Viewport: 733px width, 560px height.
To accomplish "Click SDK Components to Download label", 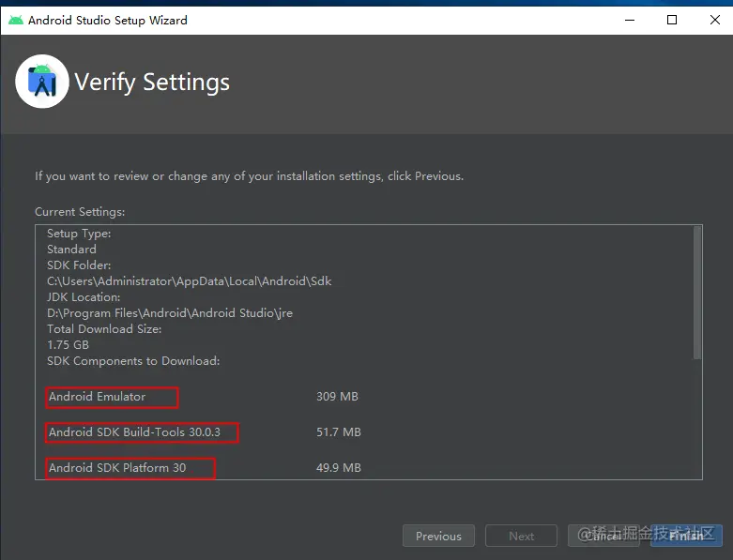I will (133, 361).
